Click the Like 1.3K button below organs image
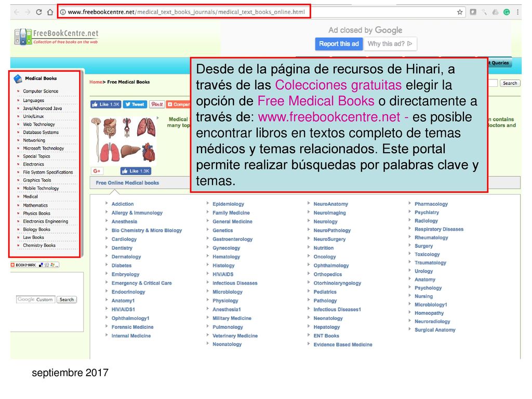532x399 pixels. click(x=136, y=171)
